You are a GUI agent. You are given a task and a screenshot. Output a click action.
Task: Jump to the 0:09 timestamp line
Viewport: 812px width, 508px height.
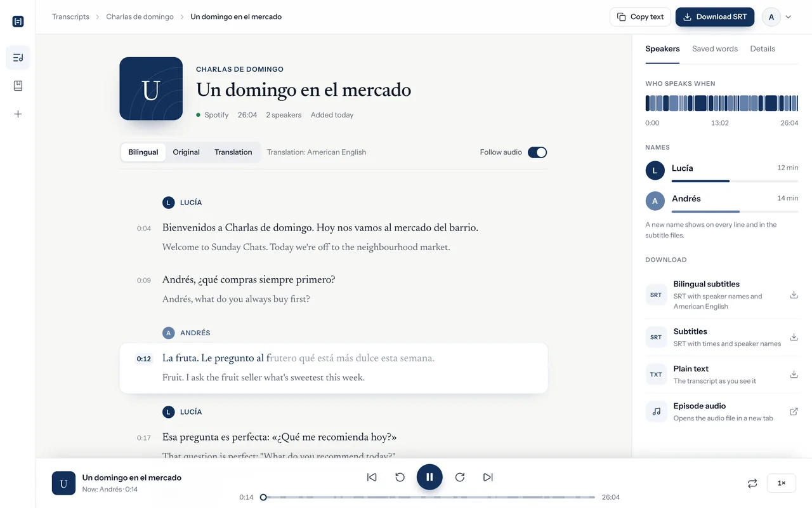coord(144,281)
